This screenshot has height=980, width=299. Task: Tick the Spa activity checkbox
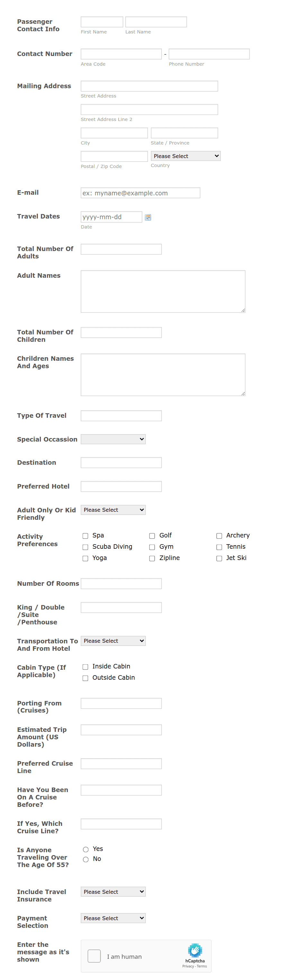pos(85,536)
